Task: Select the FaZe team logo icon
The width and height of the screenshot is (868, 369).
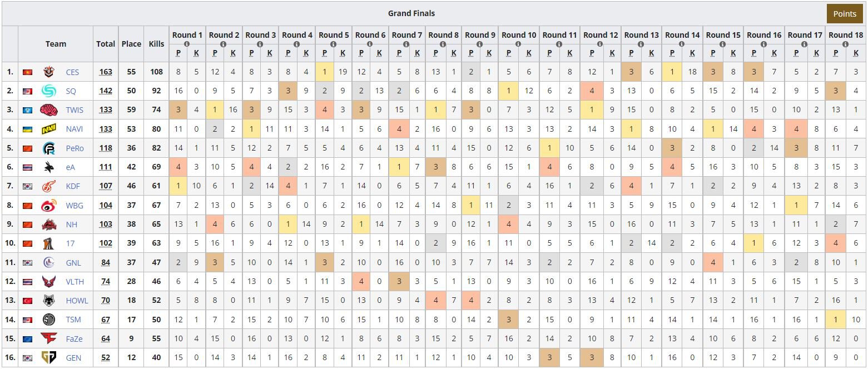Action: click(x=49, y=338)
